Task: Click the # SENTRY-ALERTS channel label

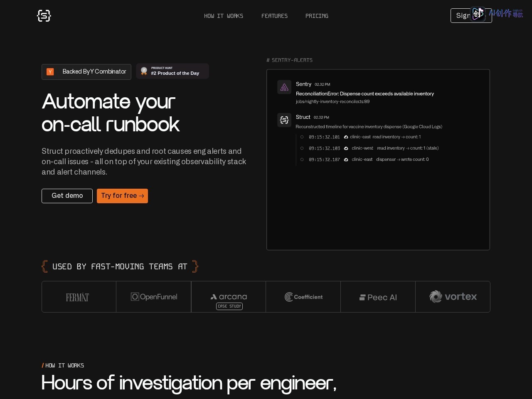Action: pyautogui.click(x=289, y=60)
